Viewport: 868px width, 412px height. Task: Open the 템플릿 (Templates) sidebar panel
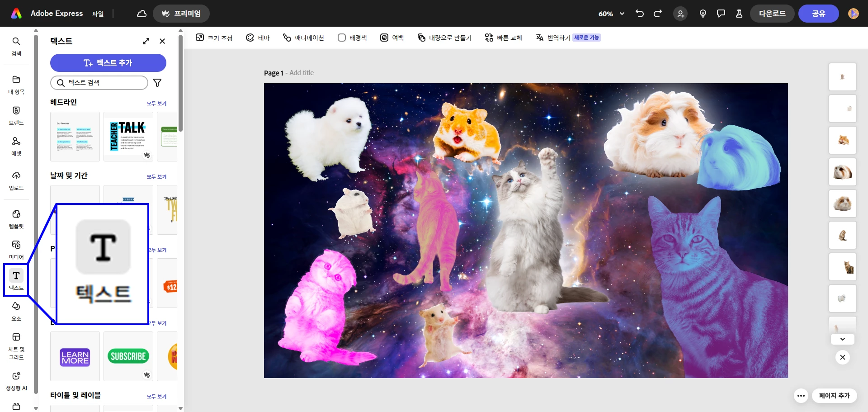click(16, 219)
